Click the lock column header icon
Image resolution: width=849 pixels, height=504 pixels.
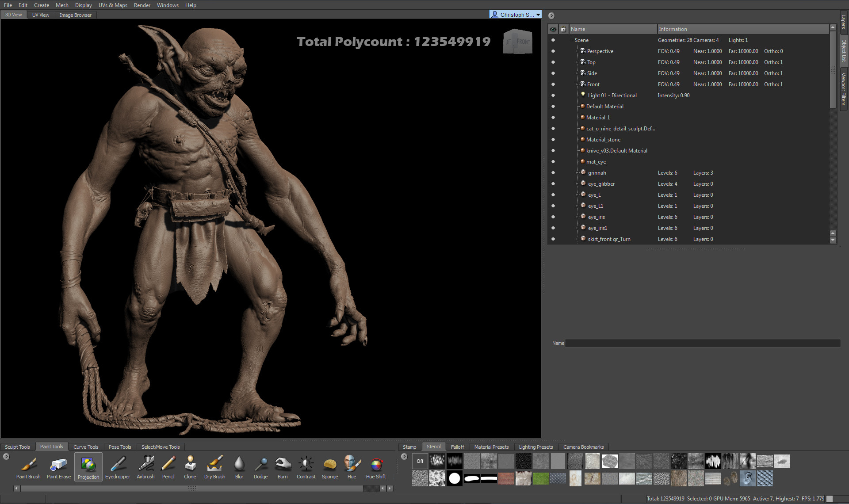click(563, 29)
